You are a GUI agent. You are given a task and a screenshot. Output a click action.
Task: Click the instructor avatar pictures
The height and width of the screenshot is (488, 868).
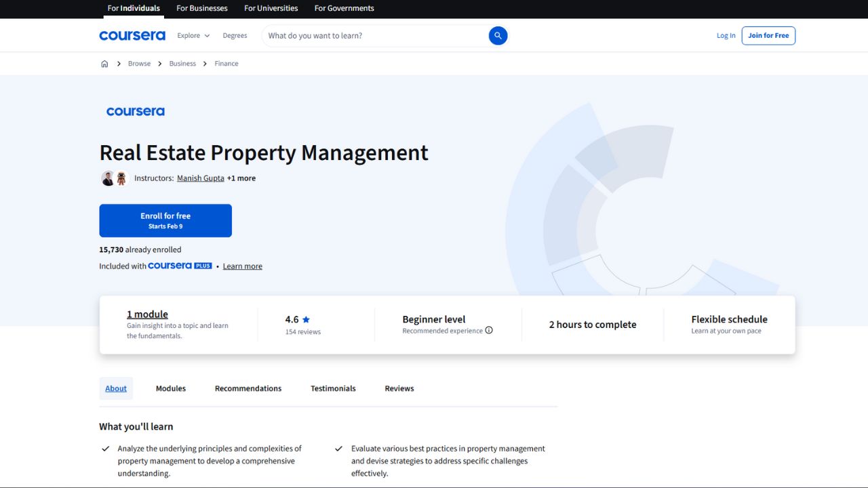(114, 178)
